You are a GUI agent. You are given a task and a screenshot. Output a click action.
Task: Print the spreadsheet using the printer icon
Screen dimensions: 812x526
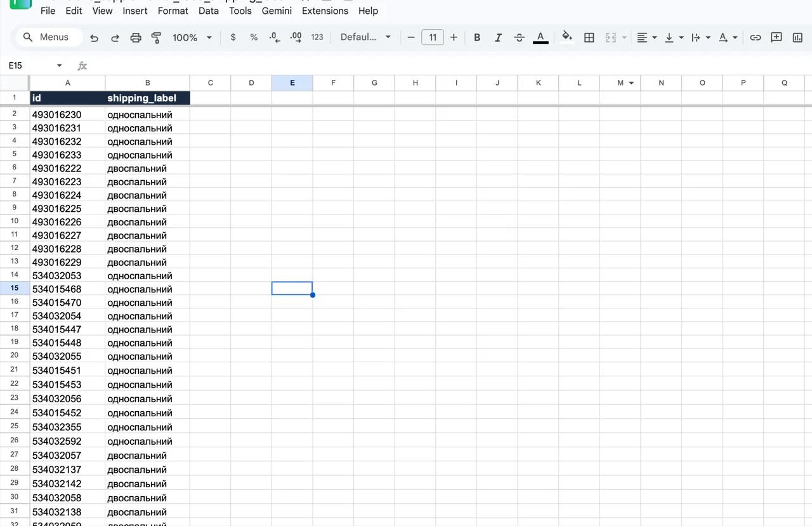point(136,38)
